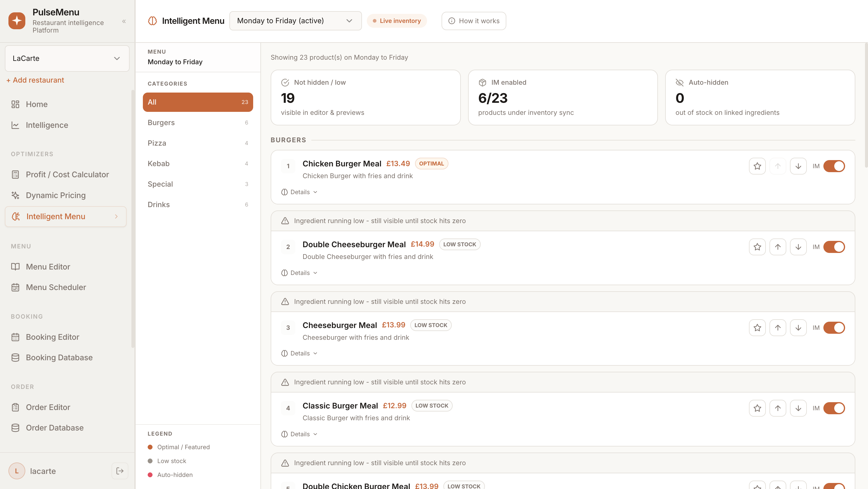868x489 pixels.
Task: Click the How it works button
Action: coord(474,21)
